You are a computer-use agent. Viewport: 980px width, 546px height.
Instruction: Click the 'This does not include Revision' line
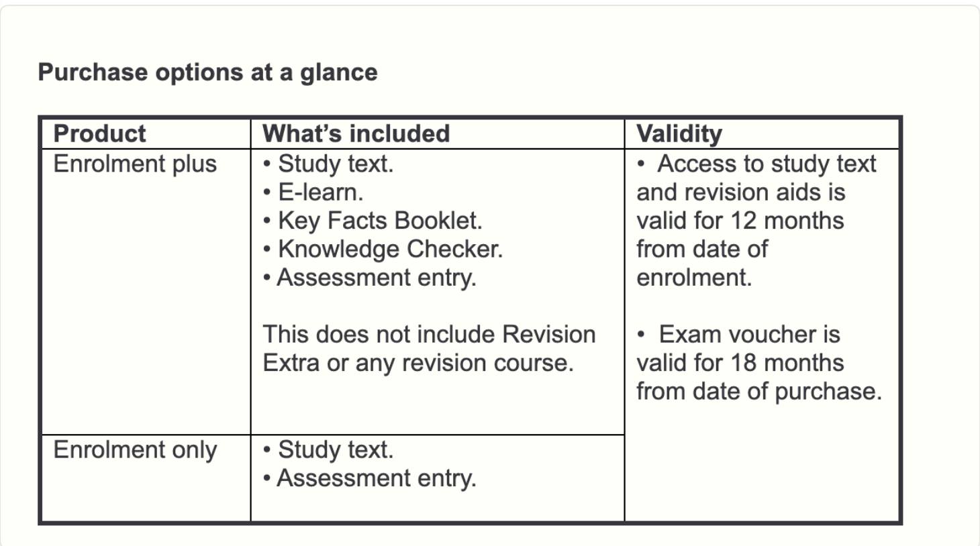pos(429,334)
